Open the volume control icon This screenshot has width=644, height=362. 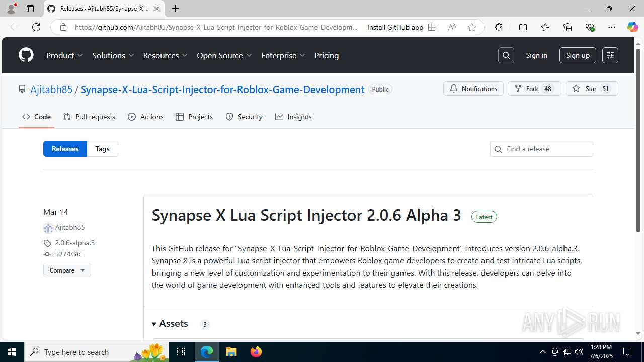[579, 352]
